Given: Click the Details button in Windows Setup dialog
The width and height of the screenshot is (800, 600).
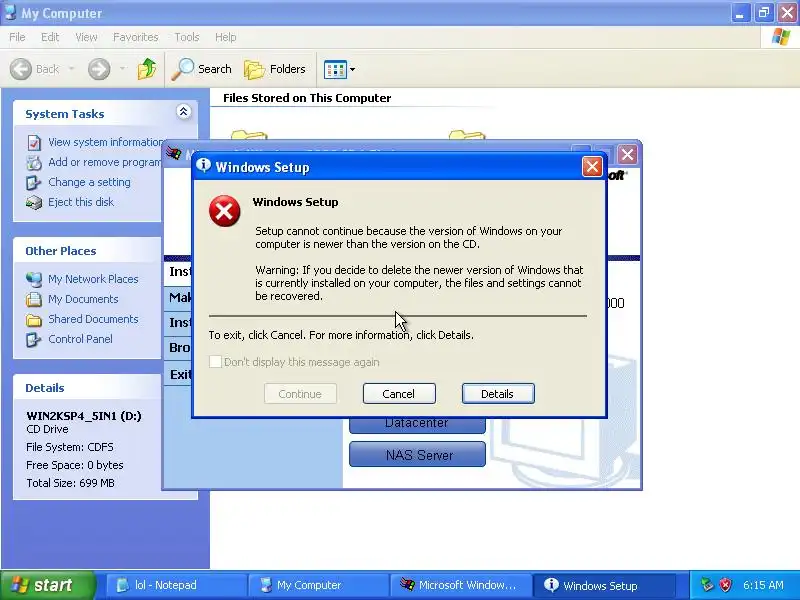Looking at the screenshot, I should coord(498,394).
